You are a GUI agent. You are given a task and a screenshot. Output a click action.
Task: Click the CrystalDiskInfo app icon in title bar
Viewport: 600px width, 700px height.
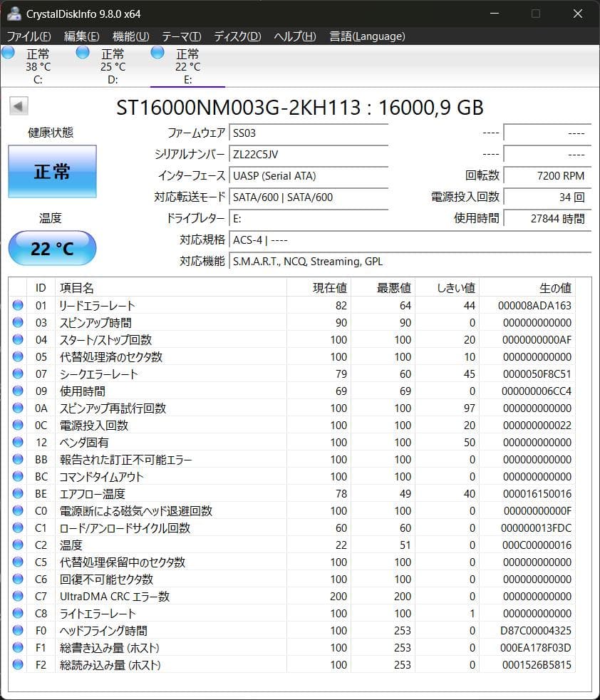[x=14, y=14]
